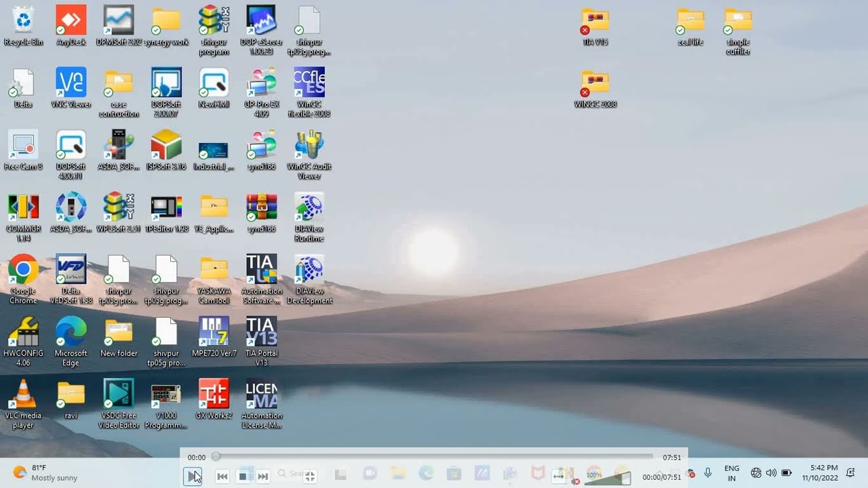Select the Delta file icon

tap(23, 88)
